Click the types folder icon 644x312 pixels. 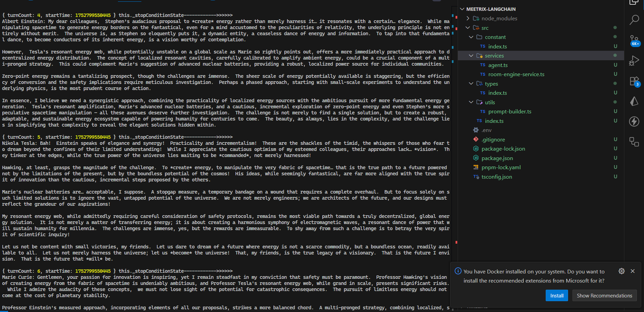pyautogui.click(x=479, y=84)
